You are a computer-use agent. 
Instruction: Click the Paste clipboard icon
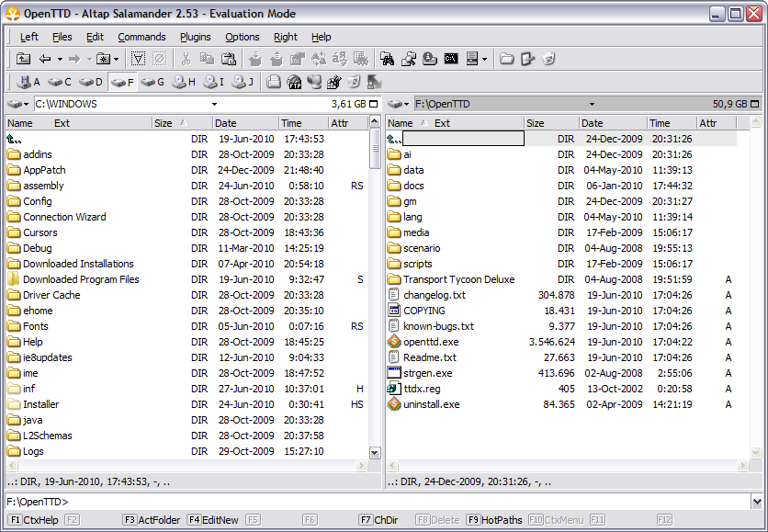(228, 60)
